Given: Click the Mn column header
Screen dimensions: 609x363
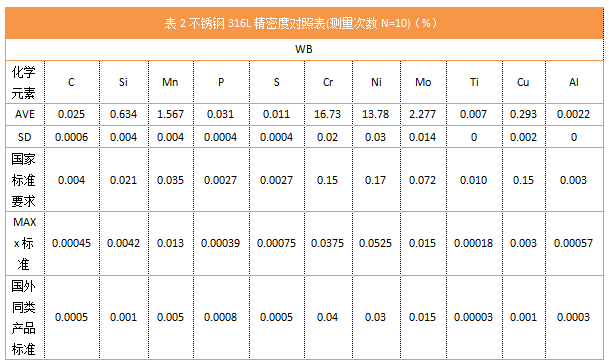Looking at the screenshot, I should coord(170,82).
